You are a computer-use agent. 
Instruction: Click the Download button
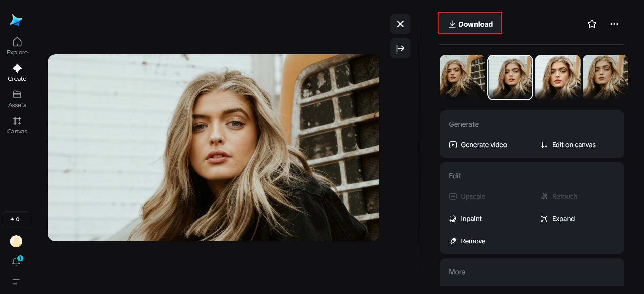pos(470,24)
